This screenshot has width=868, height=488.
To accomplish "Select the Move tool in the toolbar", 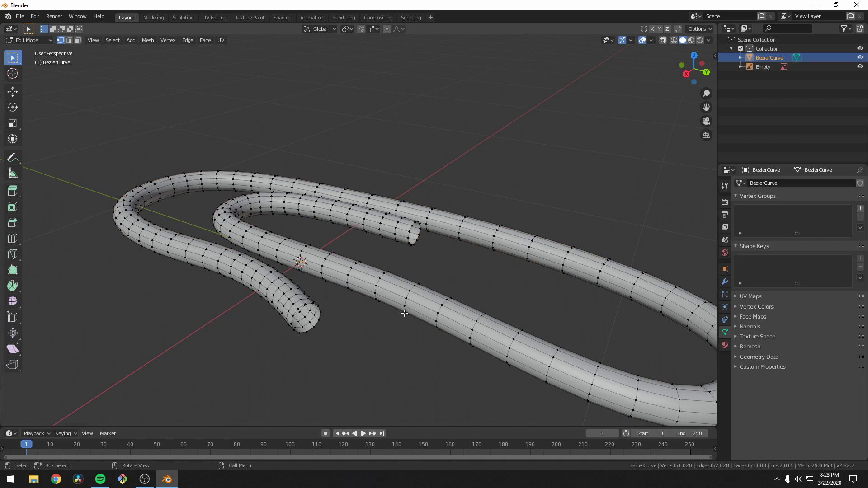I will pos(13,91).
